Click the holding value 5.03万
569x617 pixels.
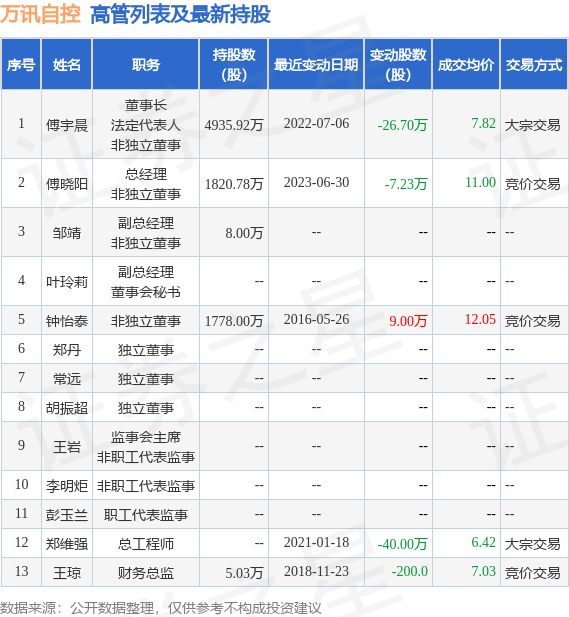click(244, 573)
